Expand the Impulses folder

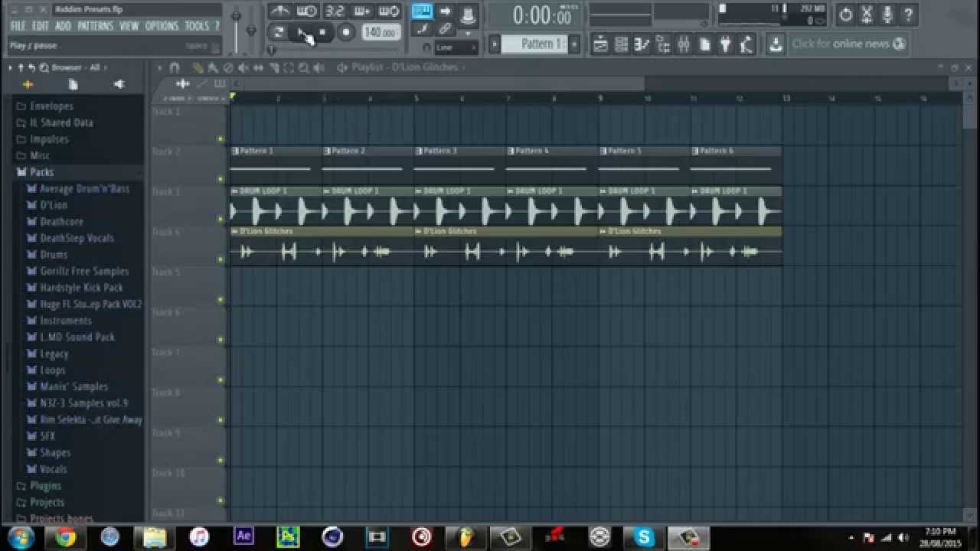click(x=49, y=139)
